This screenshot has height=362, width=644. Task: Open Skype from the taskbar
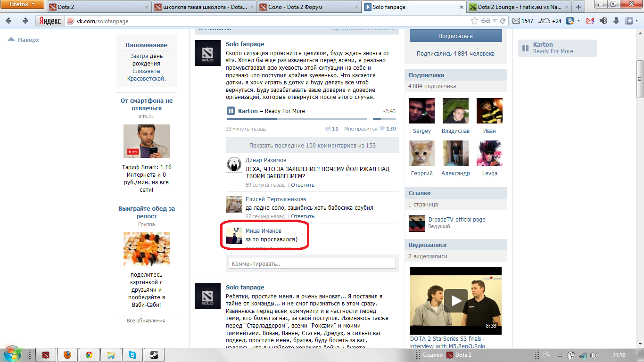click(x=132, y=355)
